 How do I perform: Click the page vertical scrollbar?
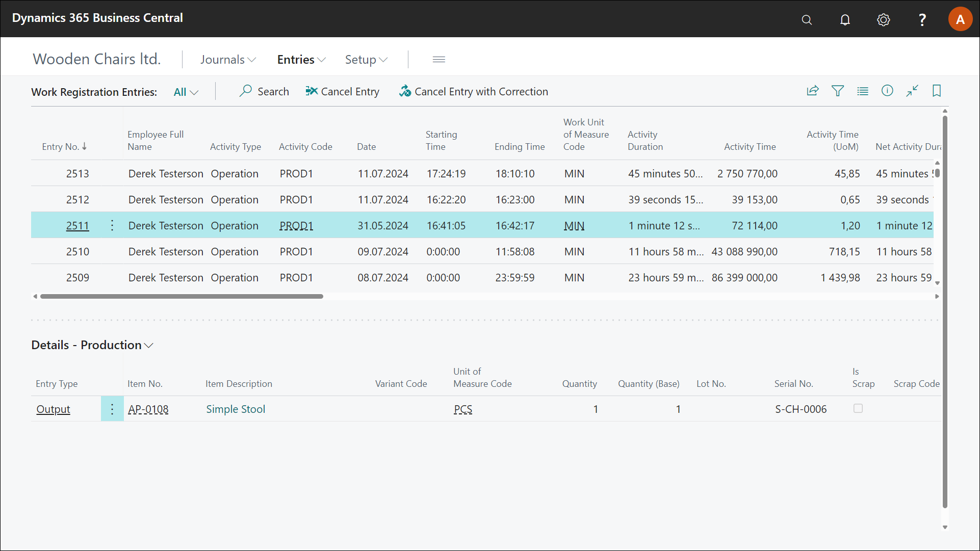coord(945,312)
